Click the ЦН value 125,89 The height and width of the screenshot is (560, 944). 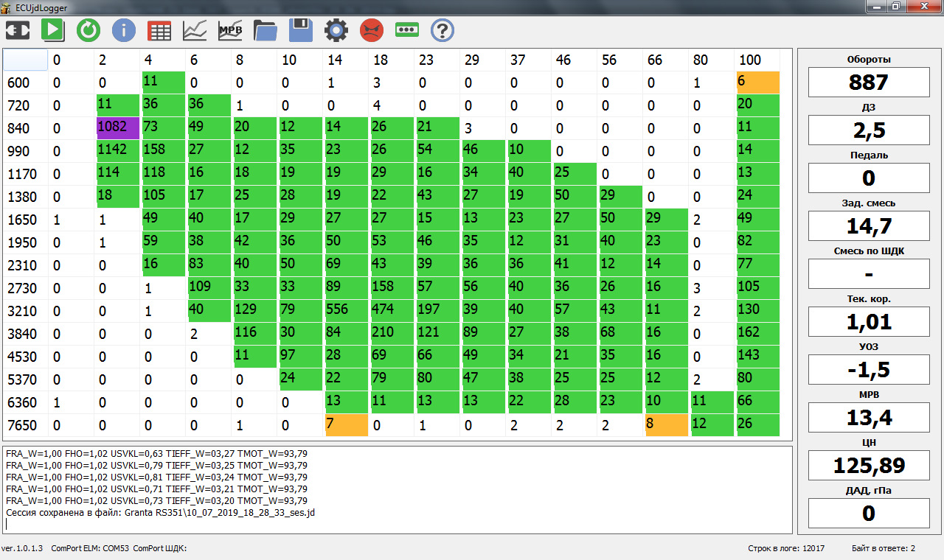click(x=869, y=465)
